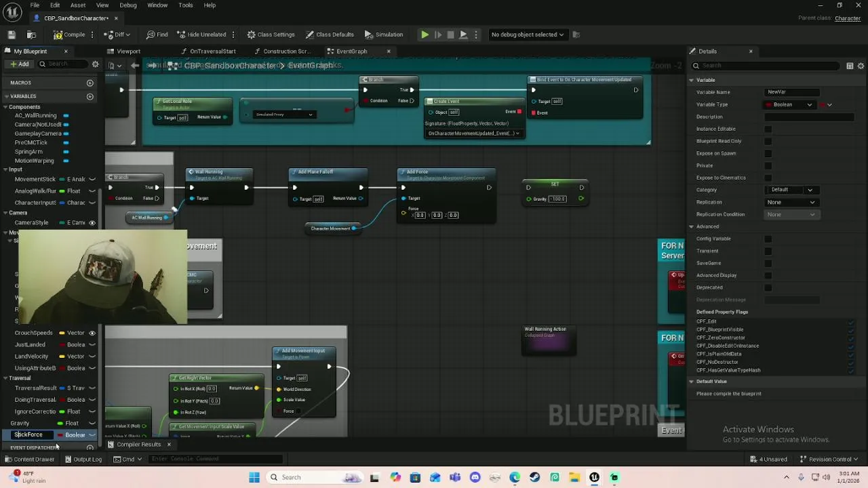Enable Expose to Cinematics checkbox
Viewport: 868px width, 488px height.
coord(768,178)
